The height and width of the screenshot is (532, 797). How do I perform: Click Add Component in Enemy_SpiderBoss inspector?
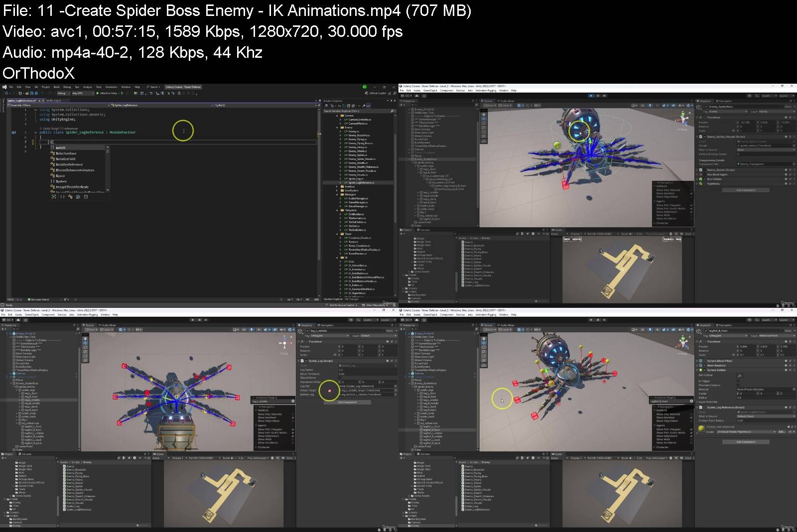tap(746, 190)
